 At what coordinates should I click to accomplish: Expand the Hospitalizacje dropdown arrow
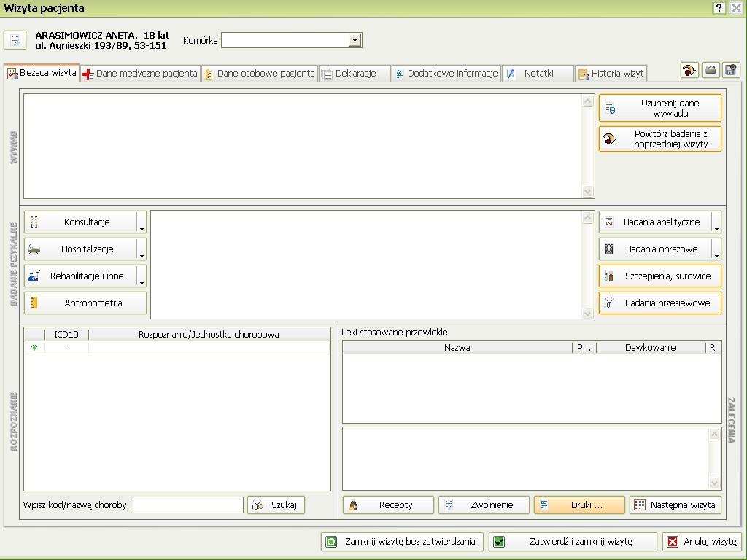[142, 249]
